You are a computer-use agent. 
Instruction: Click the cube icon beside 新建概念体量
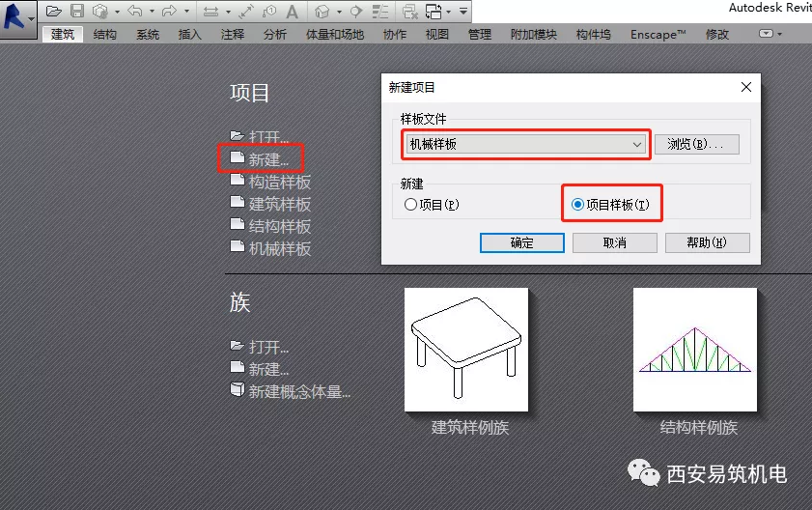[238, 389]
